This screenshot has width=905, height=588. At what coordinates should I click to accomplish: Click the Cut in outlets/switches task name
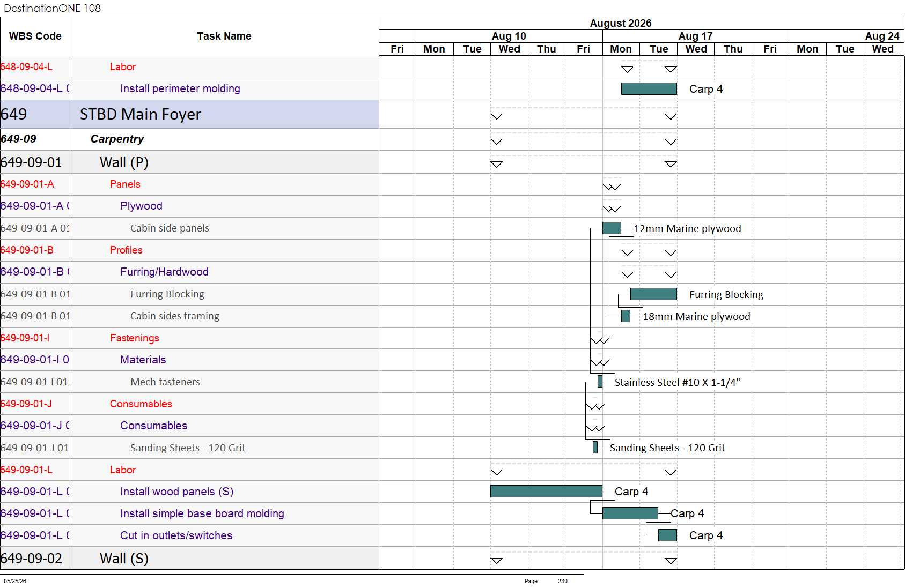(176, 535)
